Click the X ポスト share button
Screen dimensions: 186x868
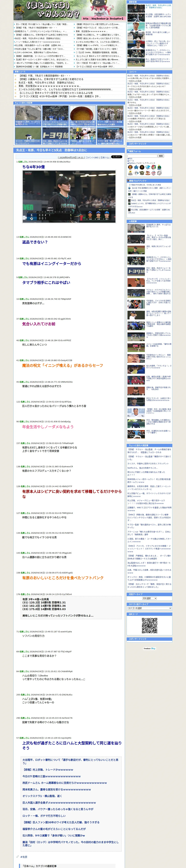coord(116,157)
